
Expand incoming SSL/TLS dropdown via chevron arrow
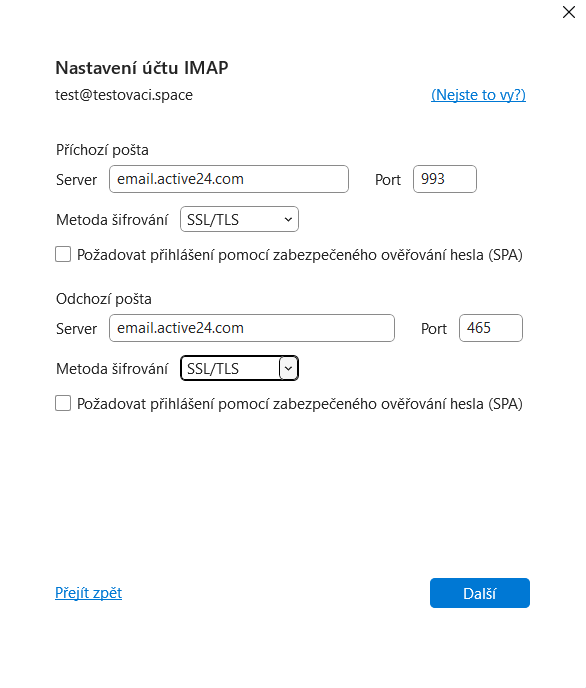point(288,219)
